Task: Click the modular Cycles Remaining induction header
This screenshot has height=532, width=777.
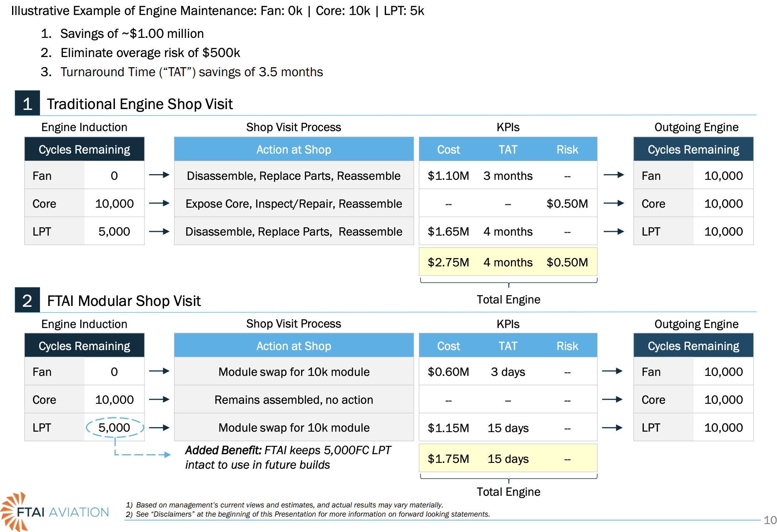Action: 85,346
